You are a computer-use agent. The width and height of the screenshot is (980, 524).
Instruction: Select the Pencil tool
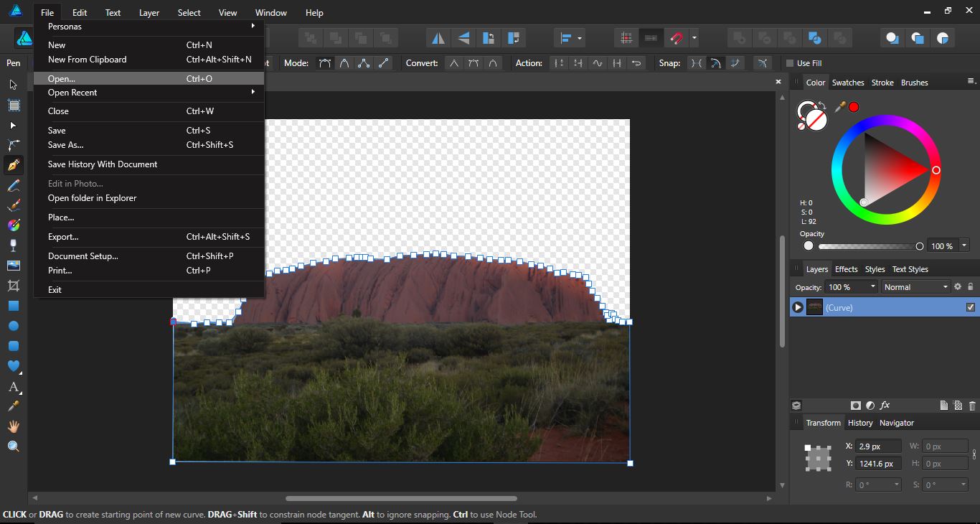14,184
